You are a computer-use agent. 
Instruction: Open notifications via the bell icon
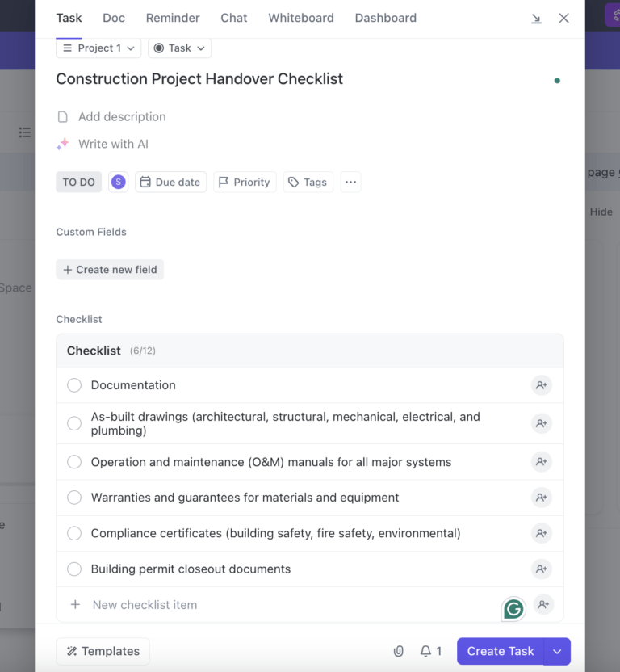point(425,651)
